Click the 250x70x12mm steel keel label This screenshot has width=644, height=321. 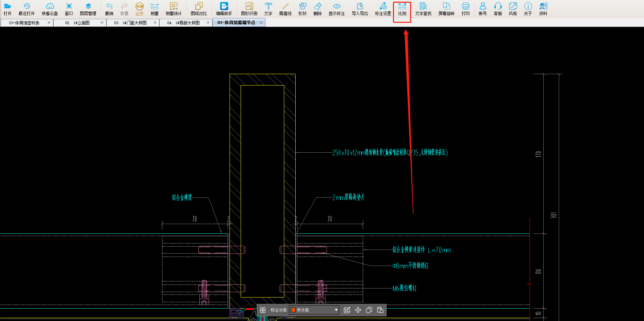pyautogui.click(x=390, y=153)
